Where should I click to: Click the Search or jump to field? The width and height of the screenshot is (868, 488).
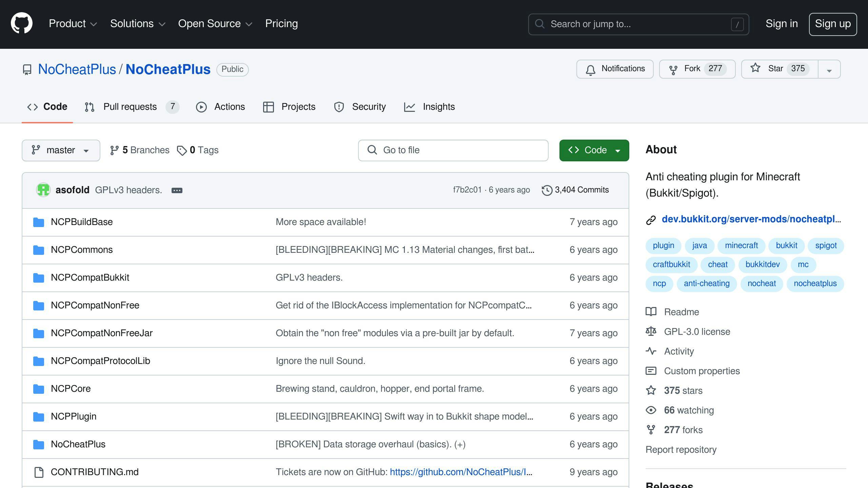[x=638, y=24]
